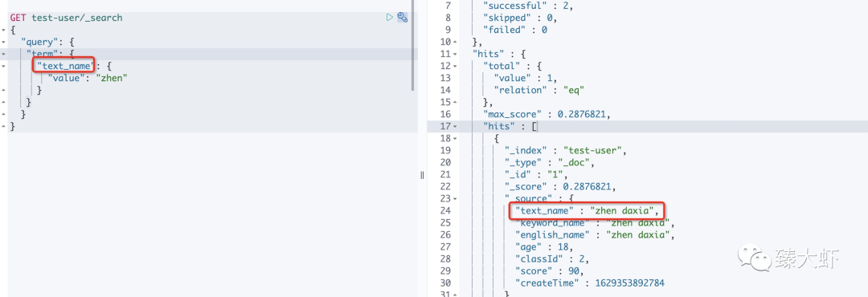Click response line number 13 in the gutter
Image resolution: width=868 pixels, height=297 pixels.
pos(445,78)
